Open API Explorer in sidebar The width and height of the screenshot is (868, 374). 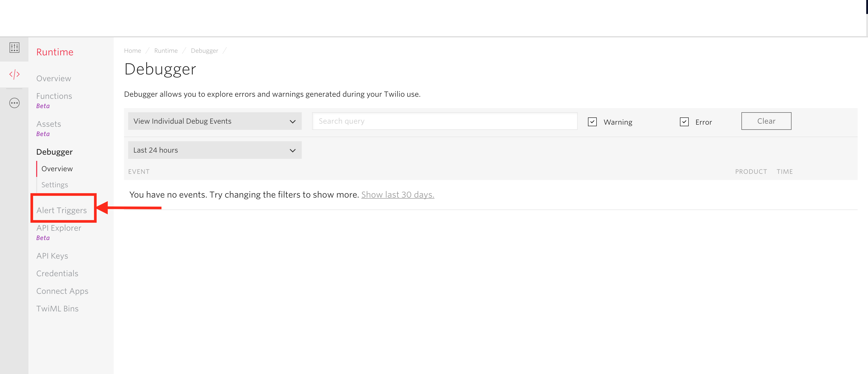point(59,228)
